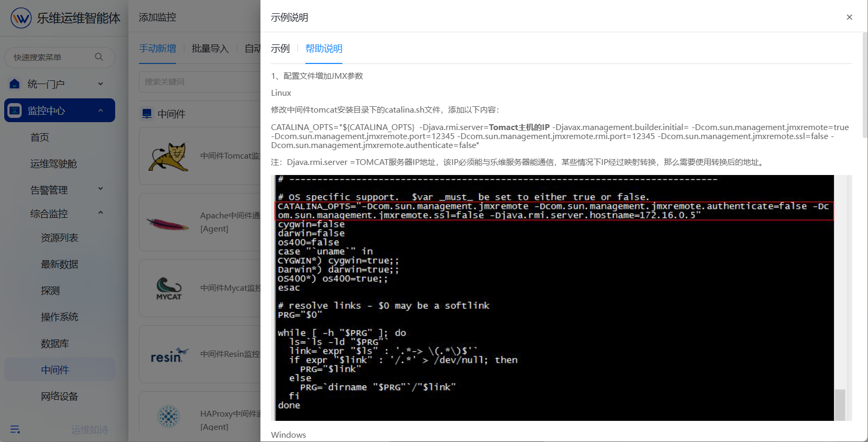Click the terminal screenshot scrollbar thumb

(840, 404)
